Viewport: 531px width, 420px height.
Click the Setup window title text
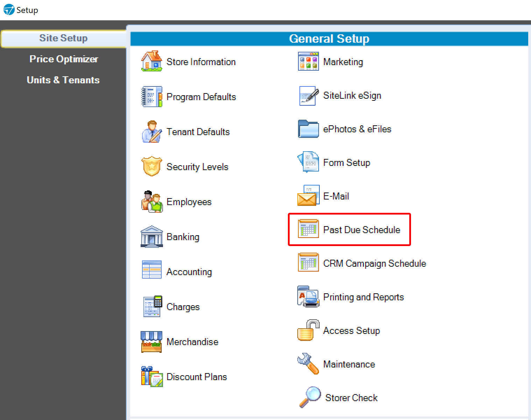click(27, 10)
